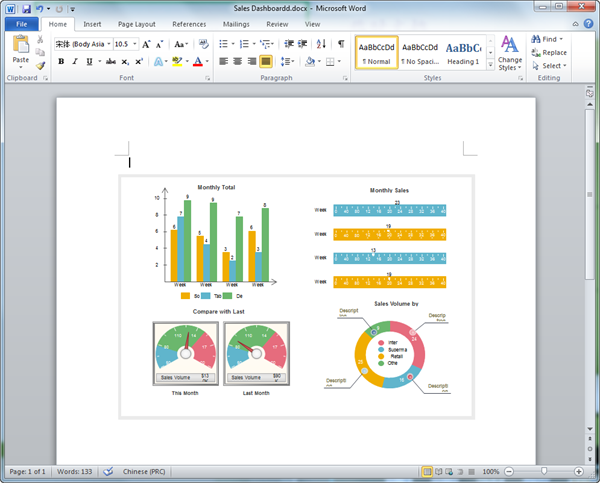The width and height of the screenshot is (600, 483).
Task: Switch to the Insert tab
Action: pyautogui.click(x=92, y=23)
